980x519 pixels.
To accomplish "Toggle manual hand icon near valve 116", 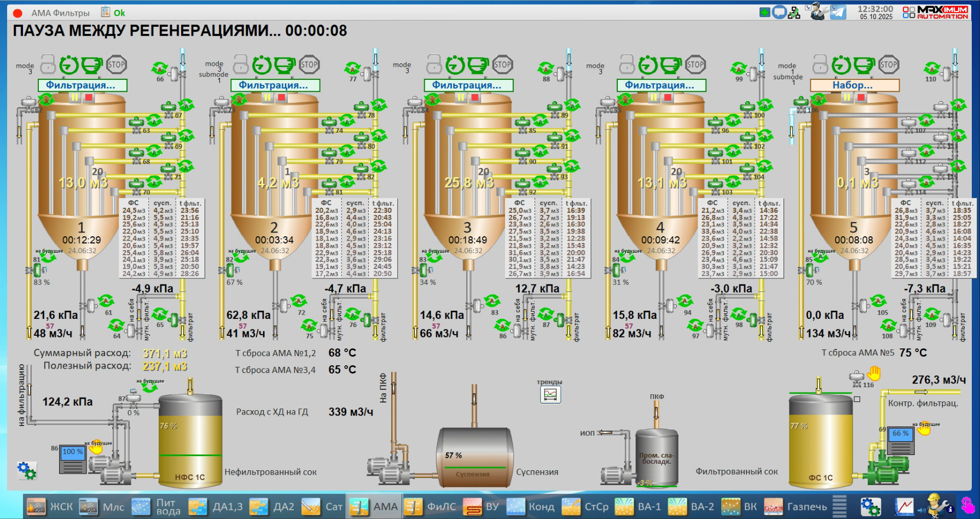I will click(x=874, y=374).
